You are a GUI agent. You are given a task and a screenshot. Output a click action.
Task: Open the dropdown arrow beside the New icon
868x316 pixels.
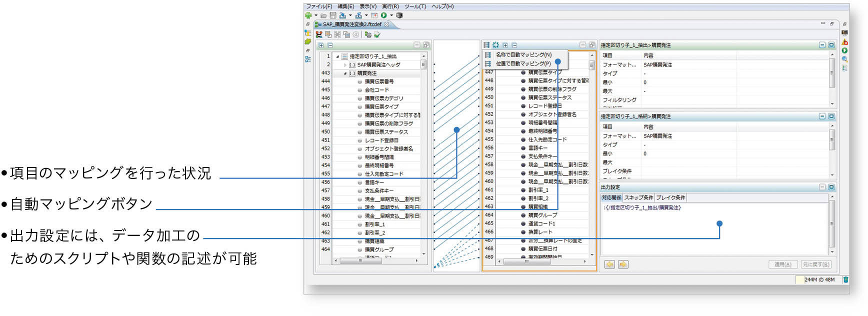(316, 15)
